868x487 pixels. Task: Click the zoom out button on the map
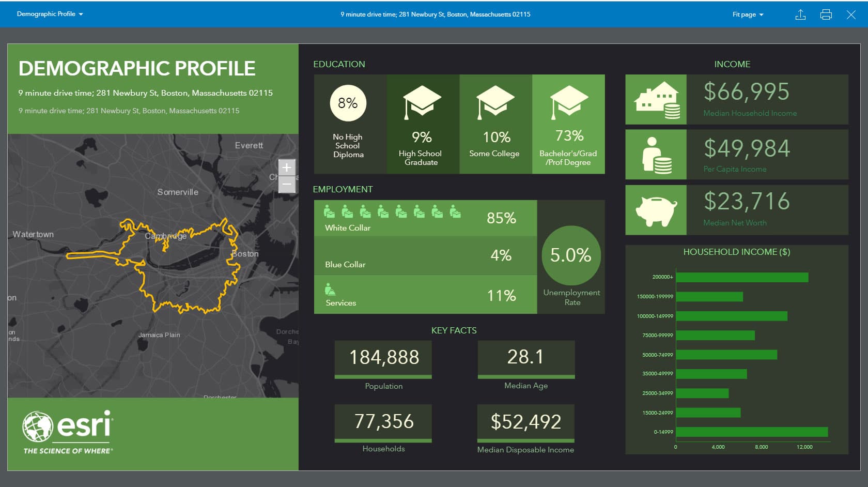[x=287, y=184]
